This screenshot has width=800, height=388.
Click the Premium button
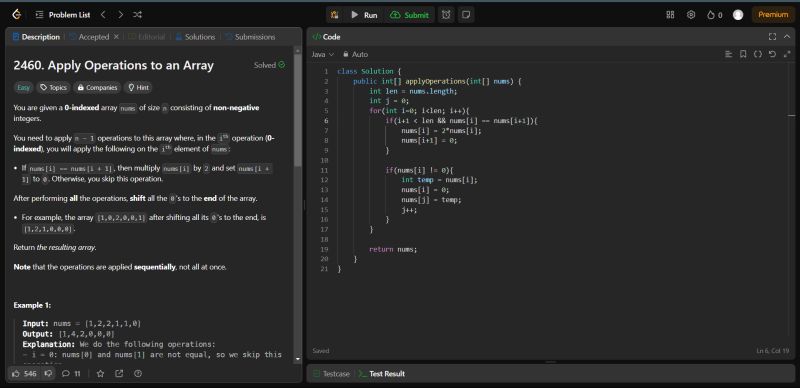(x=773, y=15)
